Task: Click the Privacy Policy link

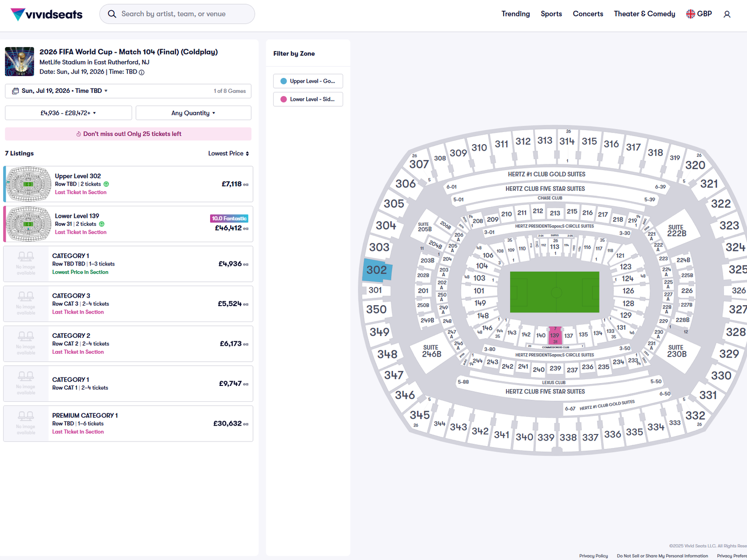Action: coord(593,556)
